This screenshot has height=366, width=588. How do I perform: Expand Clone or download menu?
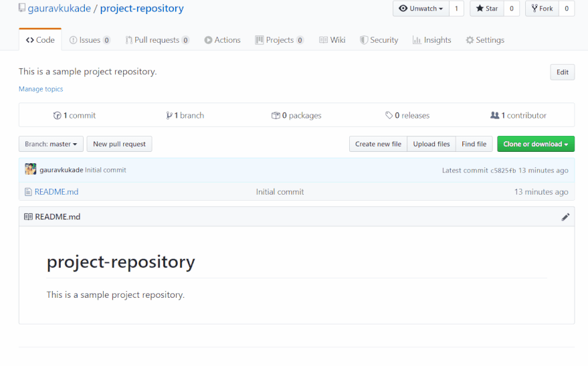click(x=536, y=144)
